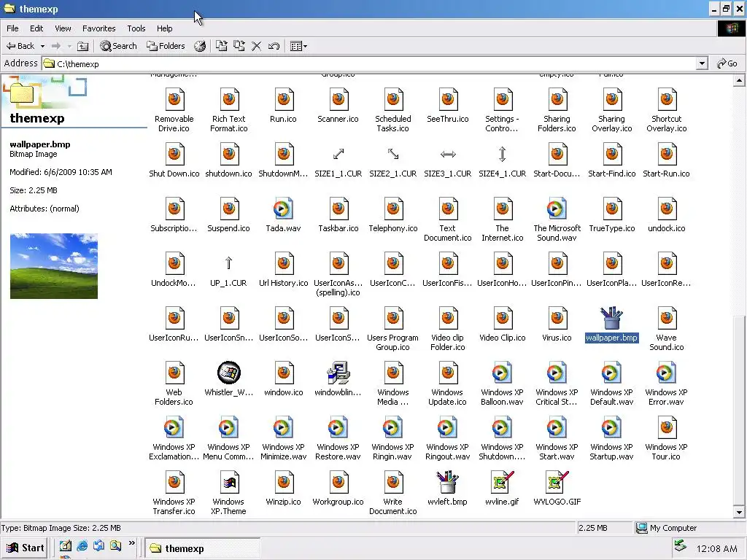Click the Copy To toolbar icon
Viewport: 747px width, 560px height.
tap(239, 46)
